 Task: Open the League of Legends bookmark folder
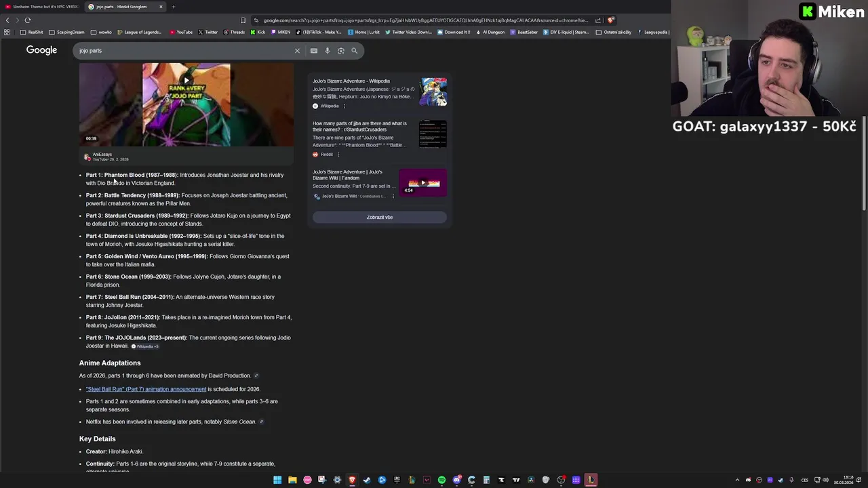click(140, 32)
